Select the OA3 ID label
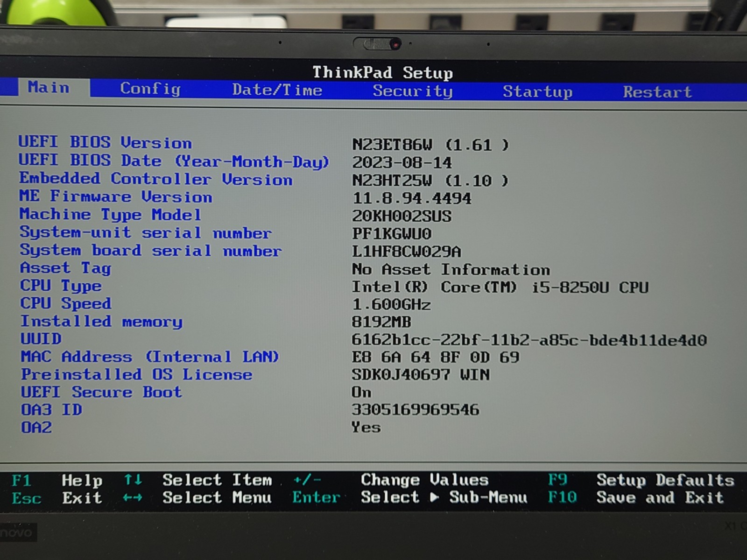 pos(52,410)
